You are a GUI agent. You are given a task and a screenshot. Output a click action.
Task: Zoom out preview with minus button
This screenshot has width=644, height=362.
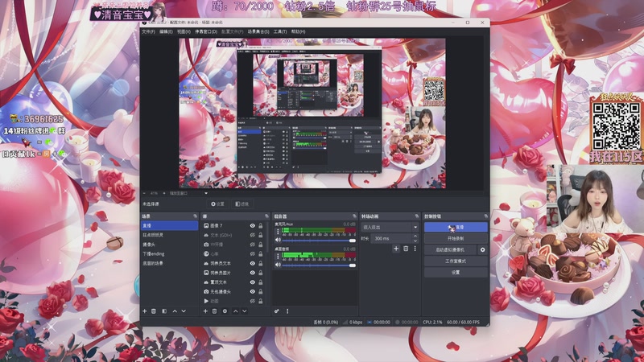(x=144, y=193)
